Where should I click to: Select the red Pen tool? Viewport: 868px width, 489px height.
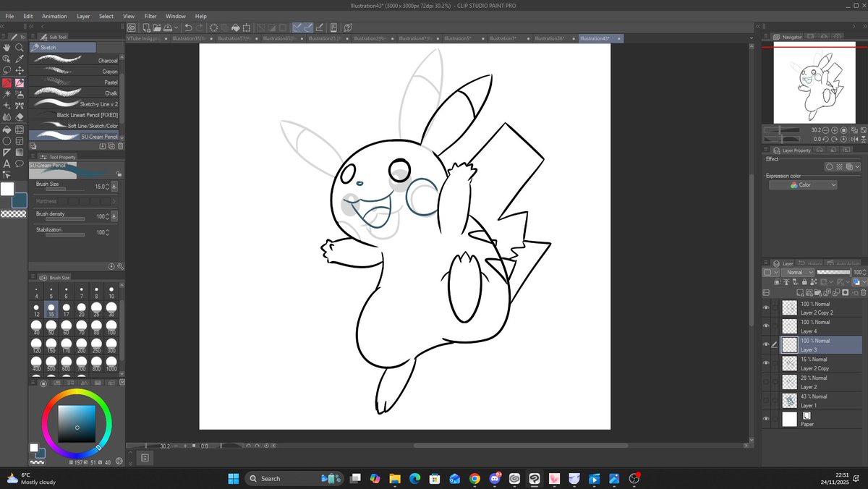tap(7, 83)
